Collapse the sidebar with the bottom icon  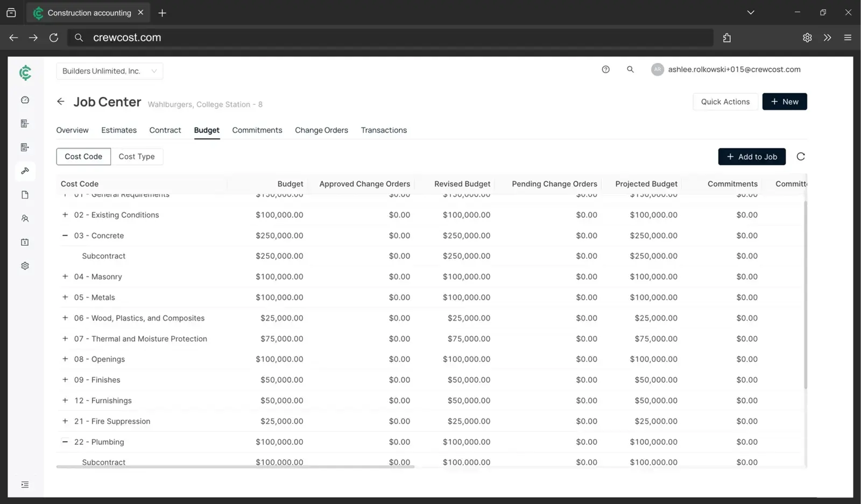point(25,484)
